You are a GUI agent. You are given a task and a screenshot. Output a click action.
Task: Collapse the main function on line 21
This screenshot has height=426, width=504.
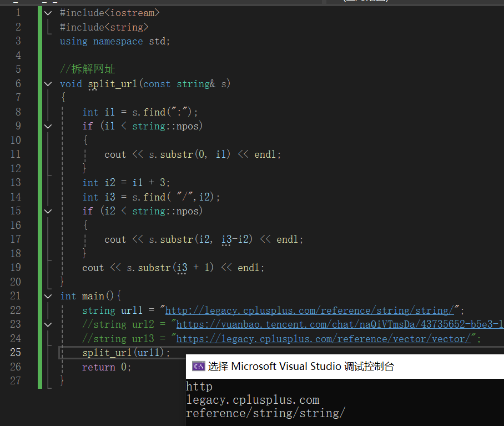tap(48, 296)
